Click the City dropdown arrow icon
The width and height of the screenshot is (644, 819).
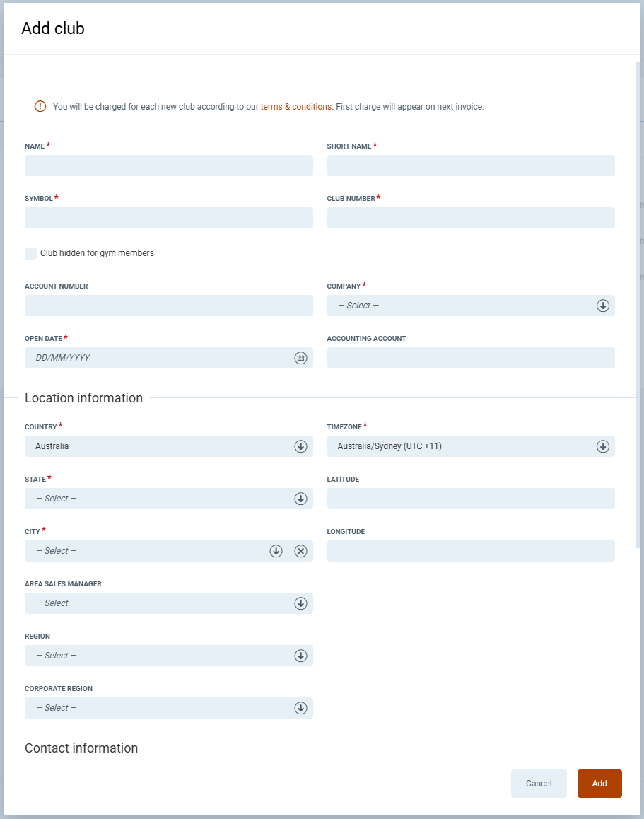point(276,551)
